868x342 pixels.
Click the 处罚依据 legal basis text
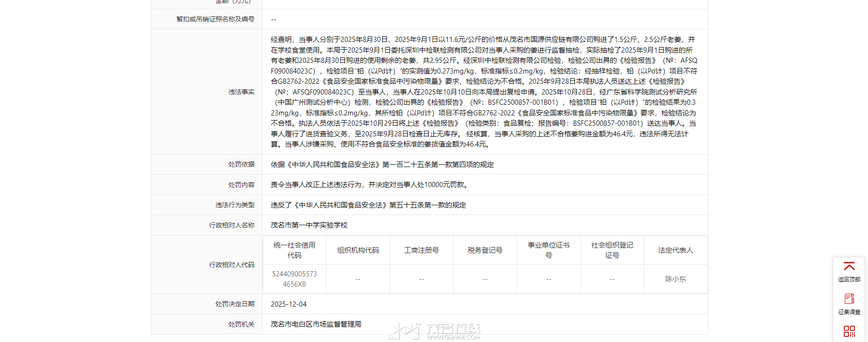point(382,165)
